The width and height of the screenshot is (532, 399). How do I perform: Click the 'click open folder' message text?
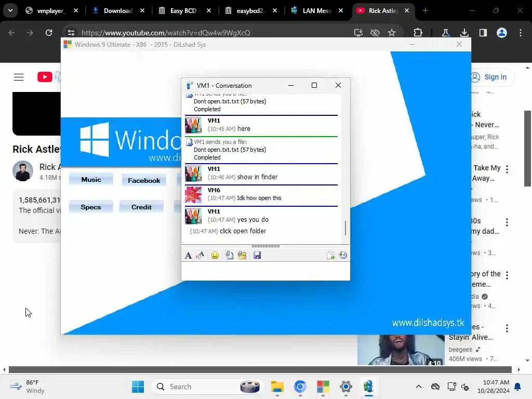(x=243, y=231)
